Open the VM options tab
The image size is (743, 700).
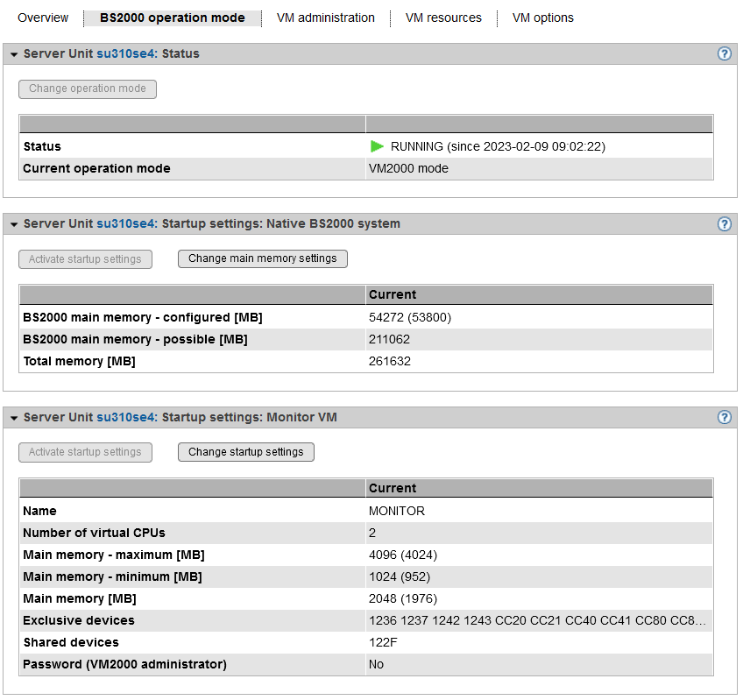coord(542,18)
